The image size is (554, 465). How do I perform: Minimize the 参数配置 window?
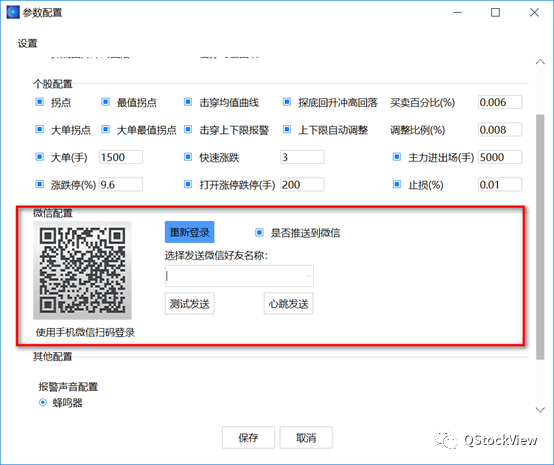[458, 12]
